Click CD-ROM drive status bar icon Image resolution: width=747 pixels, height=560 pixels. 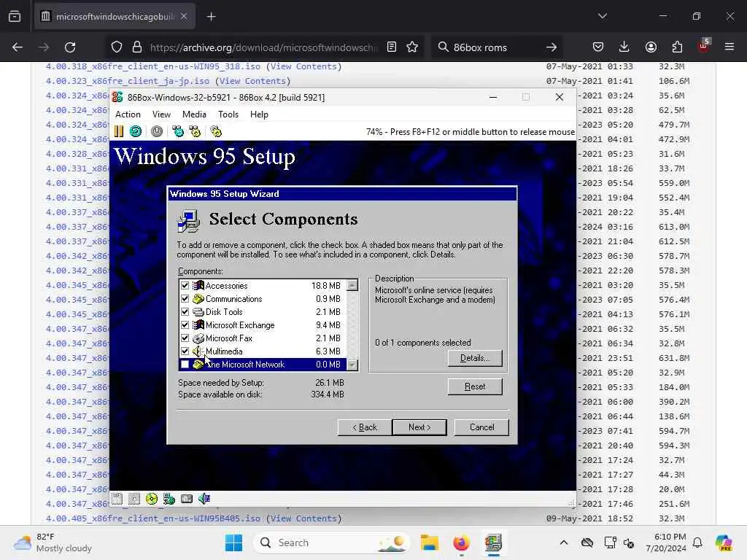coord(152,499)
